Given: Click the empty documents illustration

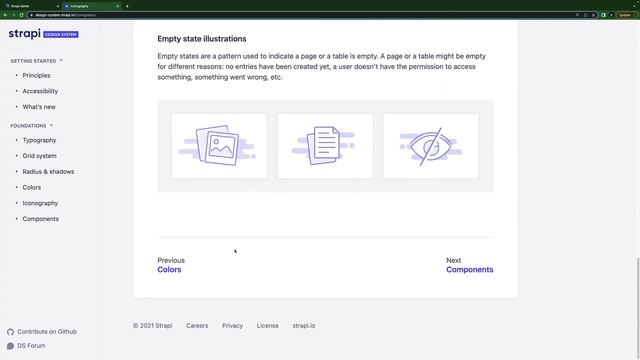Looking at the screenshot, I should point(325,146).
